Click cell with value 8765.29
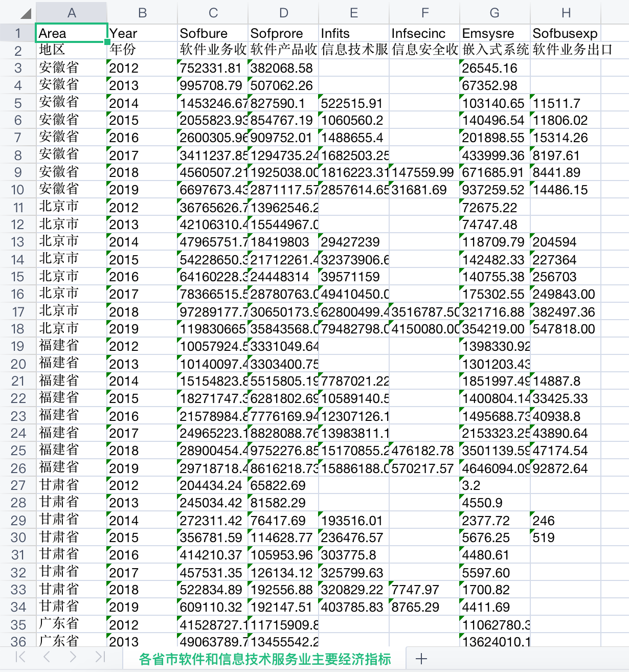 point(424,607)
